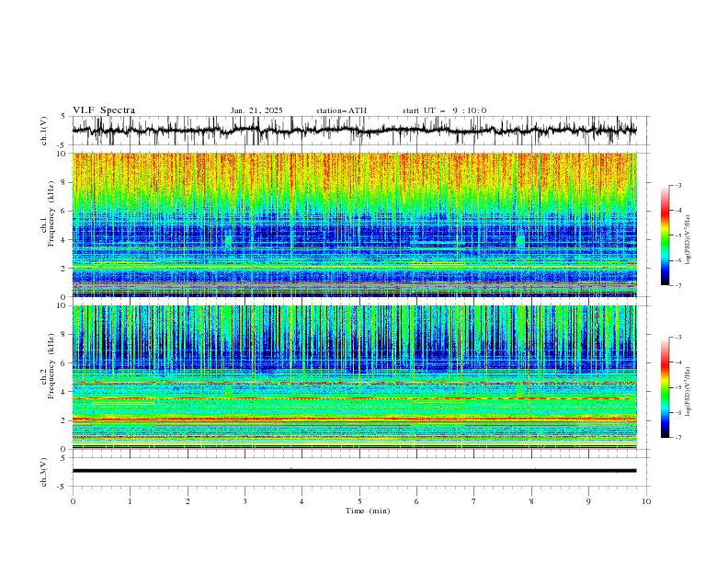Click the ch.1 frequency axis "8" tick label
Screen dimensions: 728x563
click(63, 182)
